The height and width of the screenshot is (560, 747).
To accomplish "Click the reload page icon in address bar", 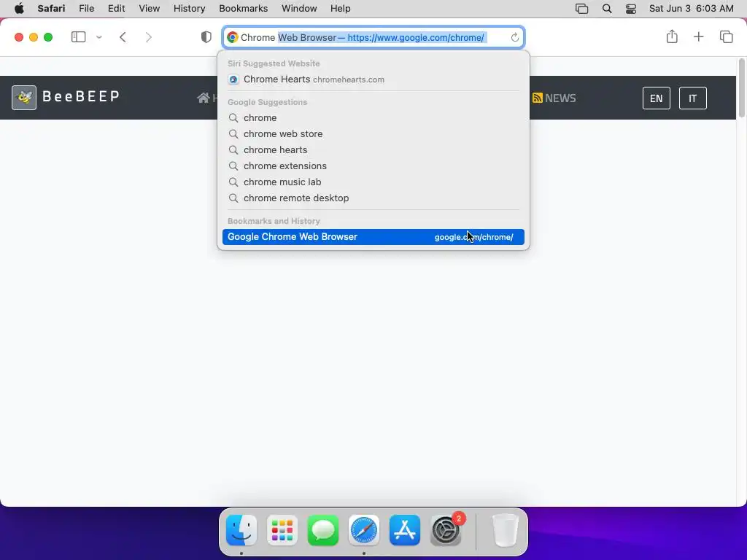I will click(x=514, y=38).
